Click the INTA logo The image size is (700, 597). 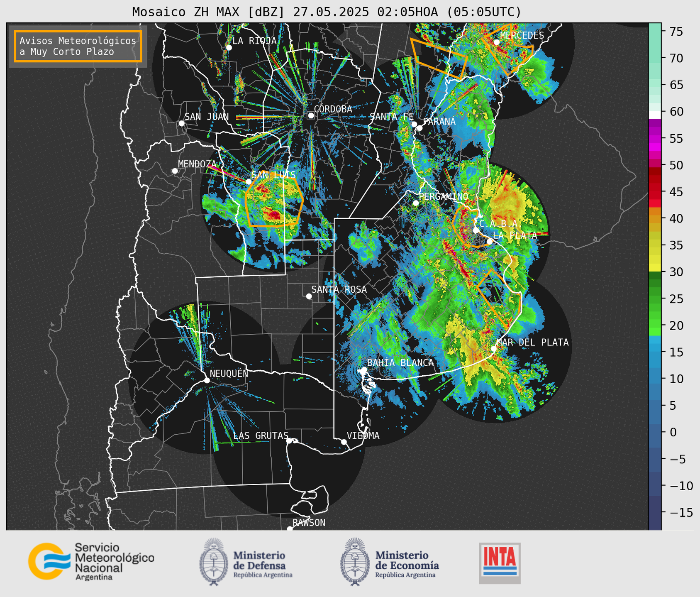click(500, 563)
